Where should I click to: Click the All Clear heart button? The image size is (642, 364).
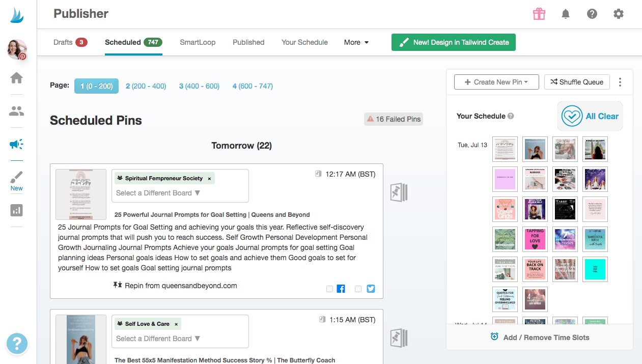pos(590,116)
